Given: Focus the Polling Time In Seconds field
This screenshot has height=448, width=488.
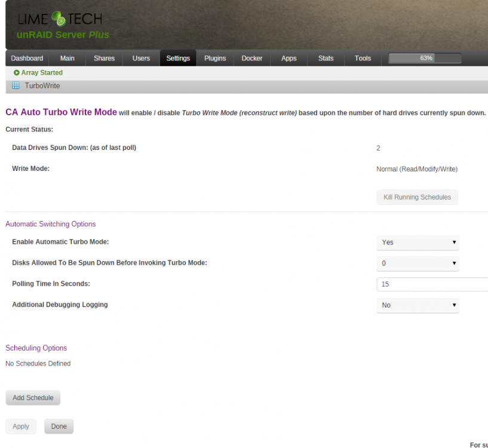Looking at the screenshot, I should pyautogui.click(x=432, y=284).
